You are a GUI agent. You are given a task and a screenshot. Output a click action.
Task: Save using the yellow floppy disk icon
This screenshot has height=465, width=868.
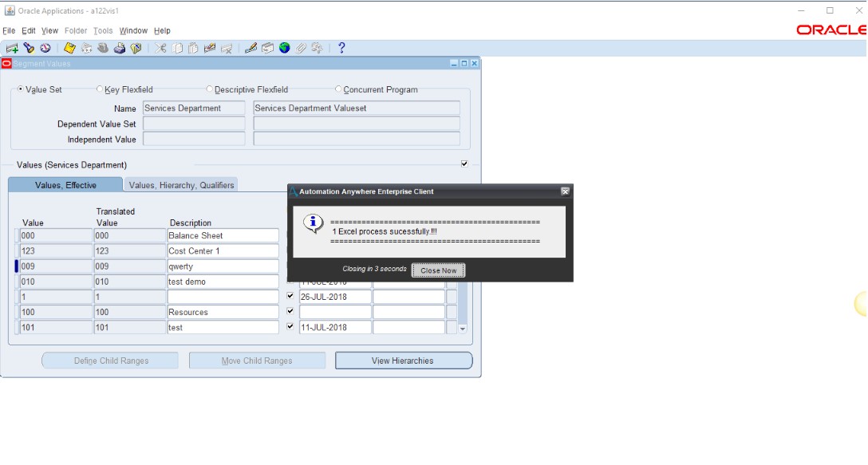(x=69, y=48)
